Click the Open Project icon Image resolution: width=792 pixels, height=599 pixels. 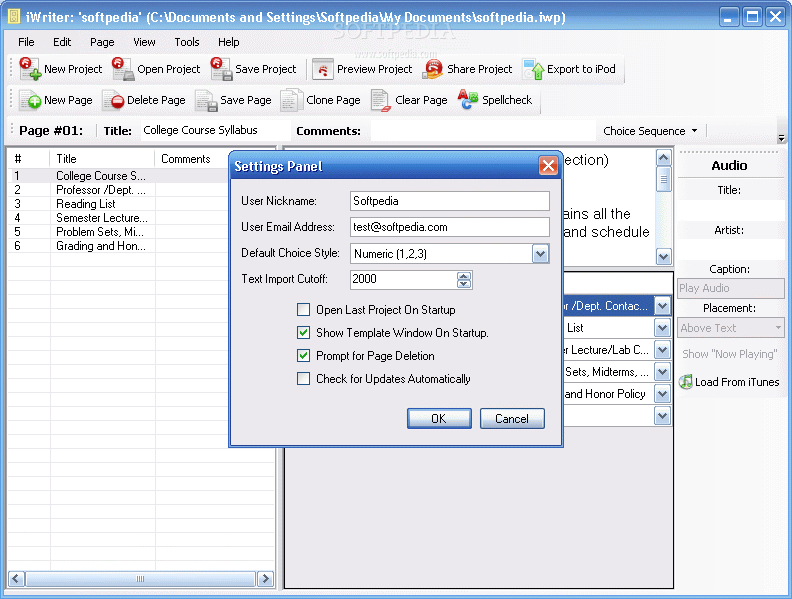123,69
